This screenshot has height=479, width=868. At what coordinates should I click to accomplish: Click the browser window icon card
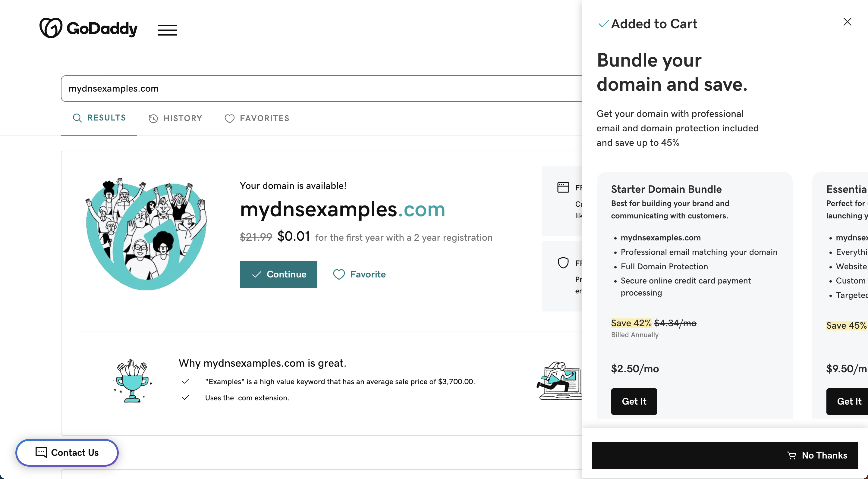point(563,187)
